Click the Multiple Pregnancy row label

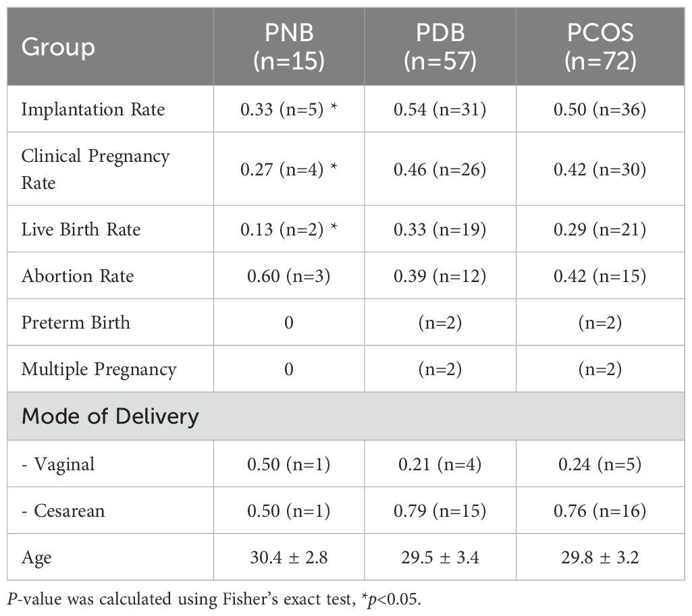pyautogui.click(x=99, y=369)
